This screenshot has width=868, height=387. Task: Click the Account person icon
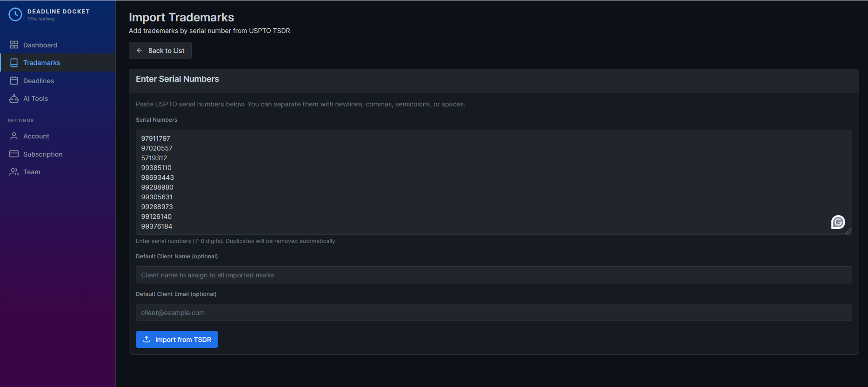click(14, 136)
